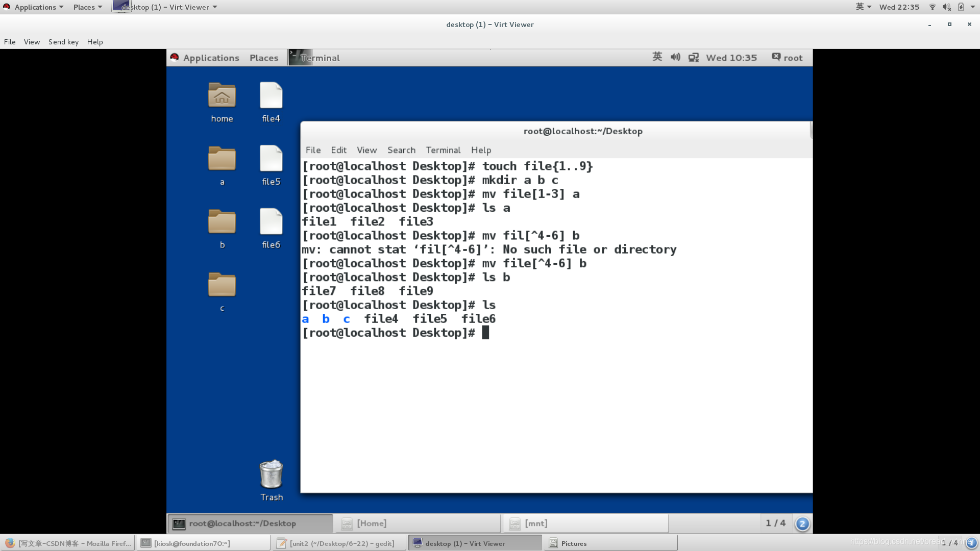Switch to [mnt] taskbar window

pyautogui.click(x=586, y=523)
